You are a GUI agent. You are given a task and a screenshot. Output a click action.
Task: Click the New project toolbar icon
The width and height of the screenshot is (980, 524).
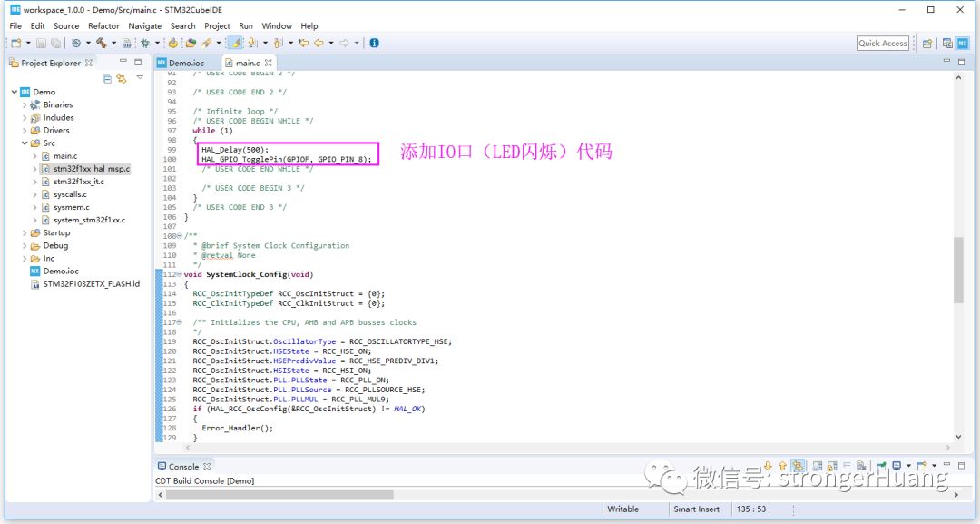tap(16, 44)
